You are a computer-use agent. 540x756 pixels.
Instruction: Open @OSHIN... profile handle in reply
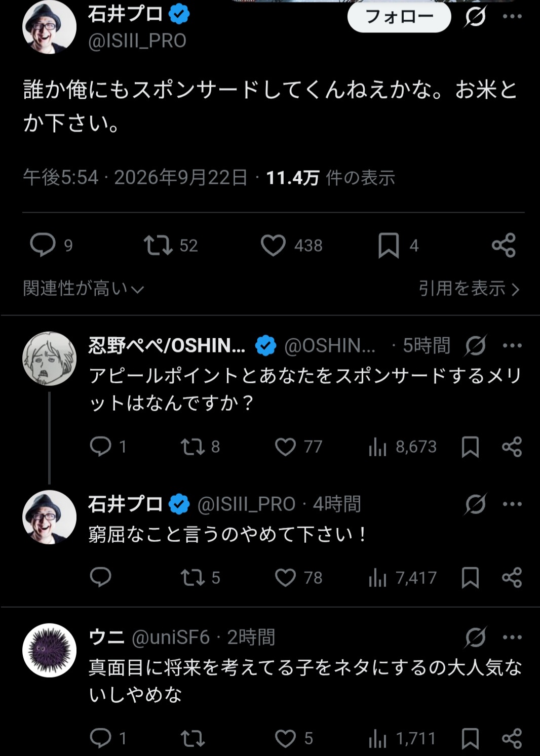pos(330,345)
